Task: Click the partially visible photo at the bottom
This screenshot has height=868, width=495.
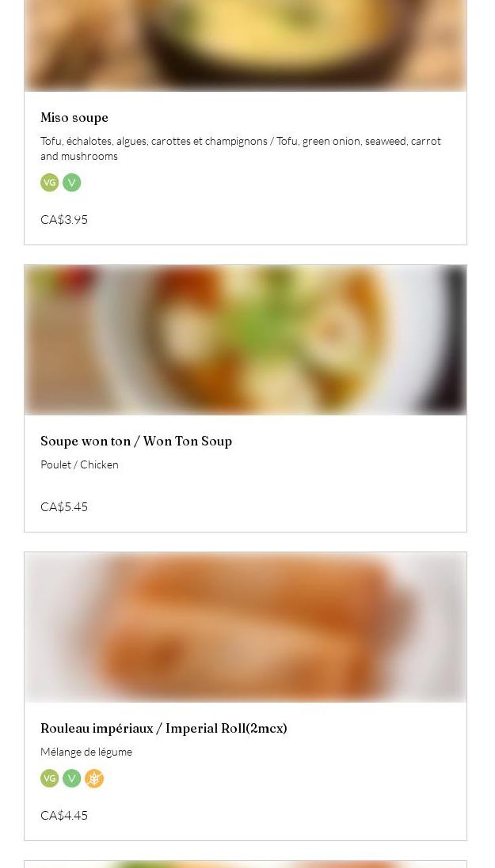Action: (x=246, y=865)
